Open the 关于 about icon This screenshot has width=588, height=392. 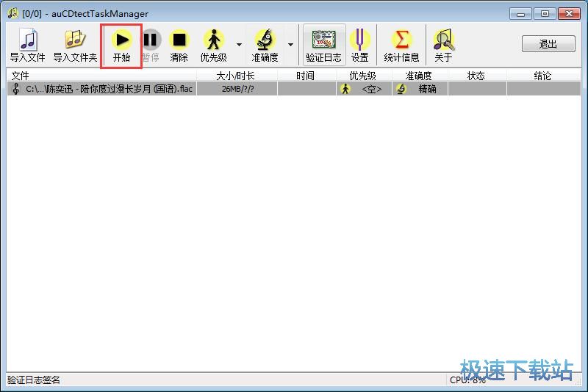click(444, 40)
